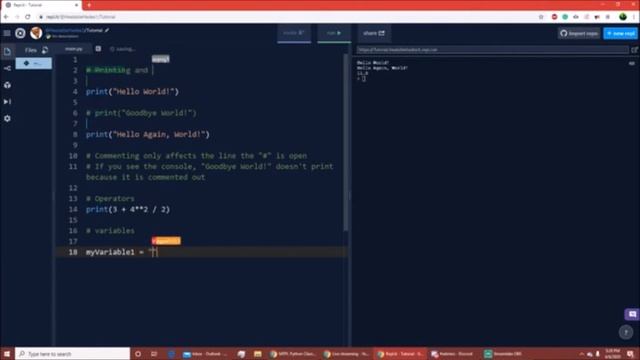The image size is (640, 360).
Task: Click the print("Hello World!") line
Action: pyautogui.click(x=132, y=91)
